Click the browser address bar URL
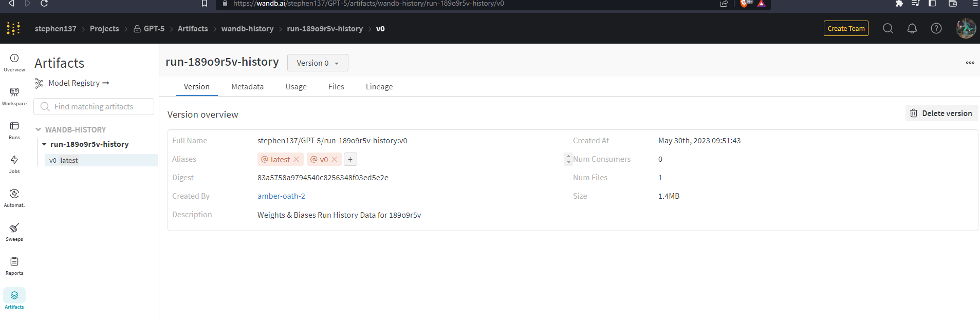The image size is (980, 323). coord(368,4)
